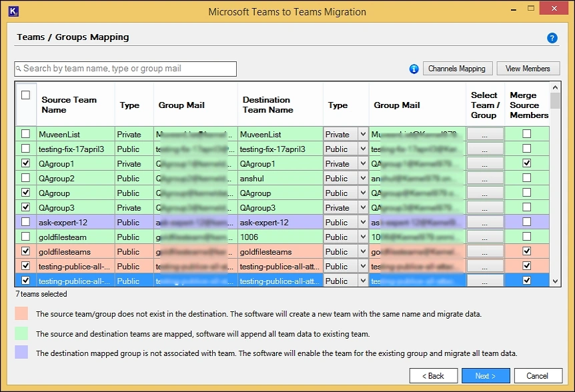575x392 pixels.
Task: Click source team name 'QAgroup'
Action: [x=54, y=193]
